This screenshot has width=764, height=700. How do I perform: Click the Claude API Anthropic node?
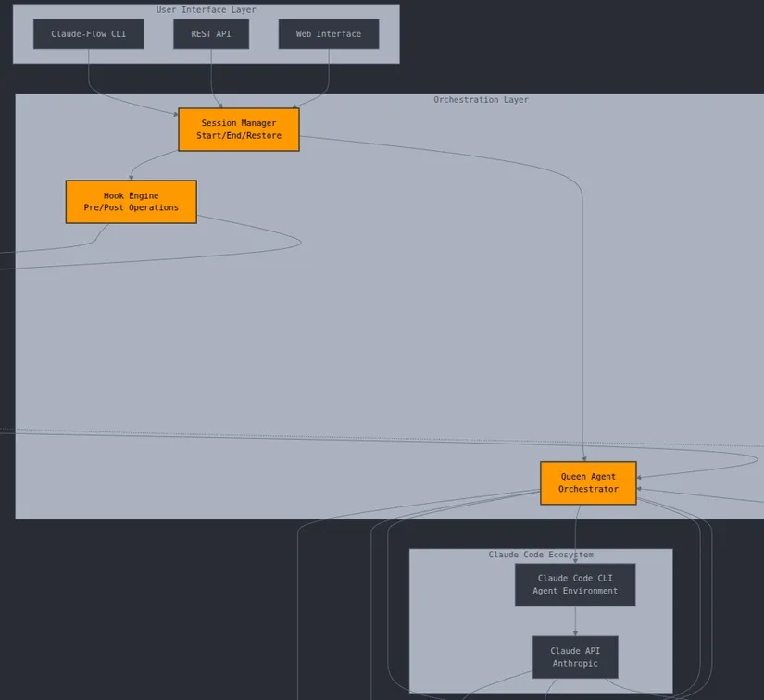coord(574,656)
